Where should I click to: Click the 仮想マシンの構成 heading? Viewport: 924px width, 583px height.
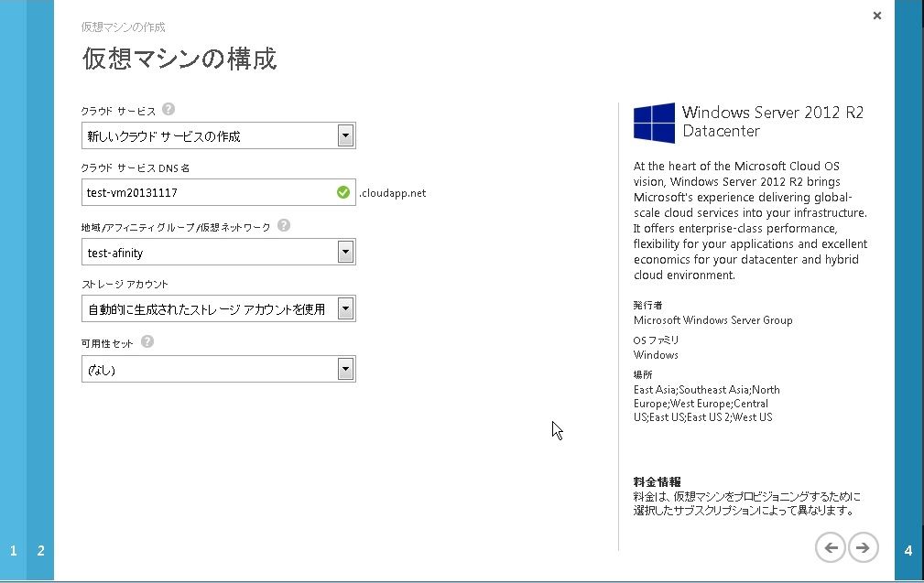(179, 59)
